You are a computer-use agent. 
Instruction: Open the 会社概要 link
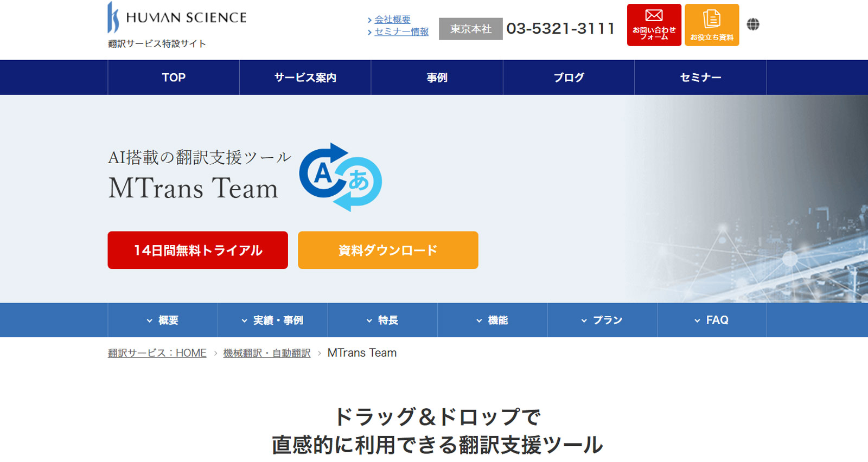click(392, 20)
